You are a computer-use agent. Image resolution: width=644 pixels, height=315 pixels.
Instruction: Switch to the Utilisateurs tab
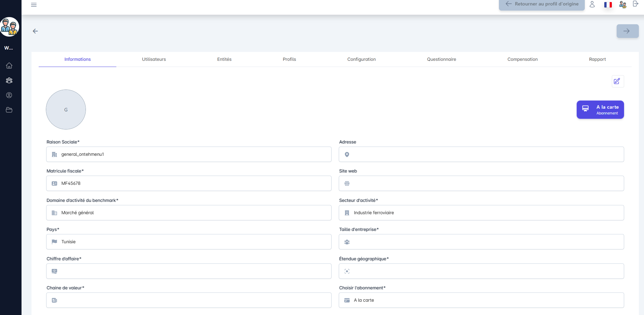tap(154, 59)
